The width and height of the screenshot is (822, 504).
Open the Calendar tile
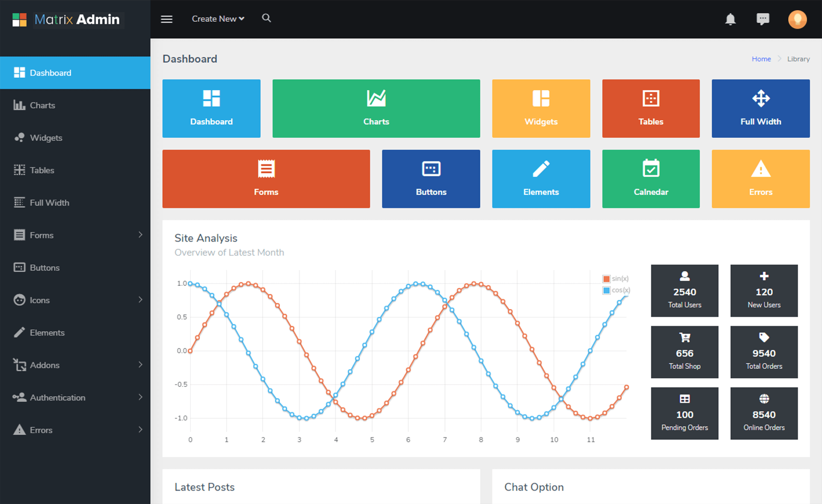tap(651, 179)
